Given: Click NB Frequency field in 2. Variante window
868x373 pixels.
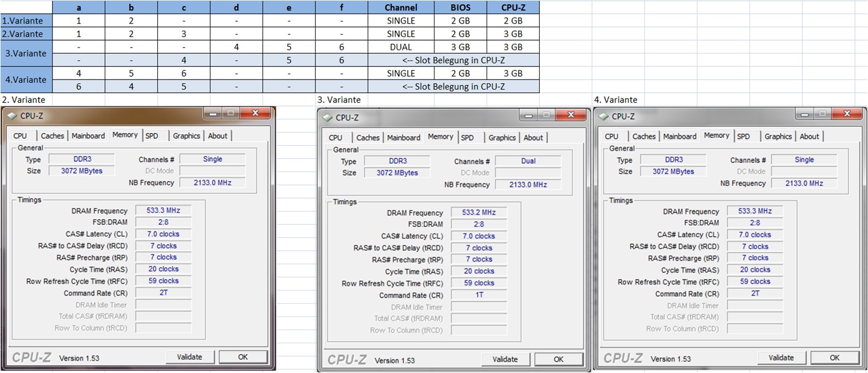Looking at the screenshot, I should [213, 182].
